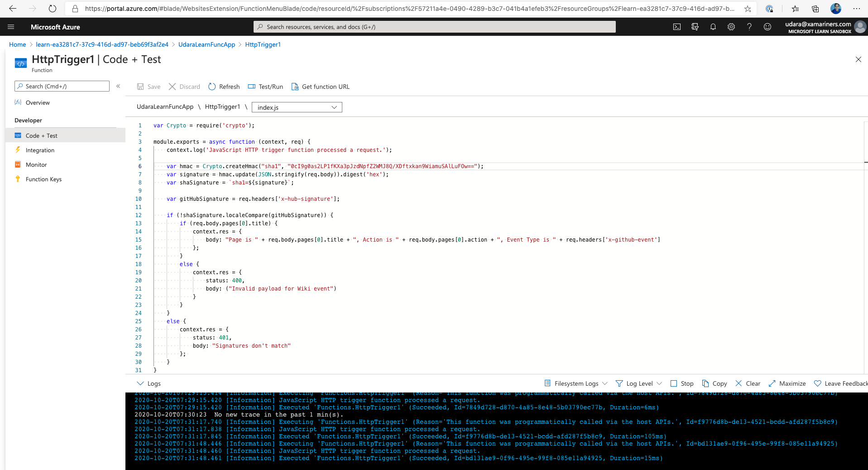The image size is (868, 470).
Task: Open the feedback smiley icon
Action: pyautogui.click(x=767, y=27)
